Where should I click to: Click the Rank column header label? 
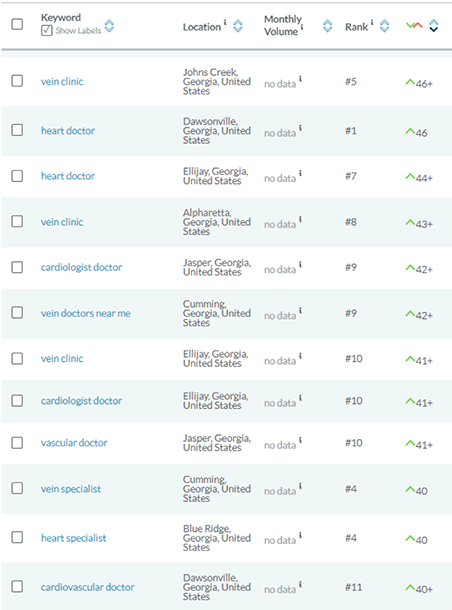coord(356,27)
